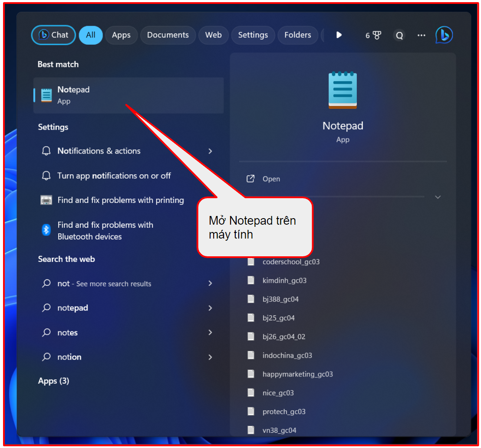Click the Q profile avatar icon
This screenshot has height=448, width=481.
point(399,36)
